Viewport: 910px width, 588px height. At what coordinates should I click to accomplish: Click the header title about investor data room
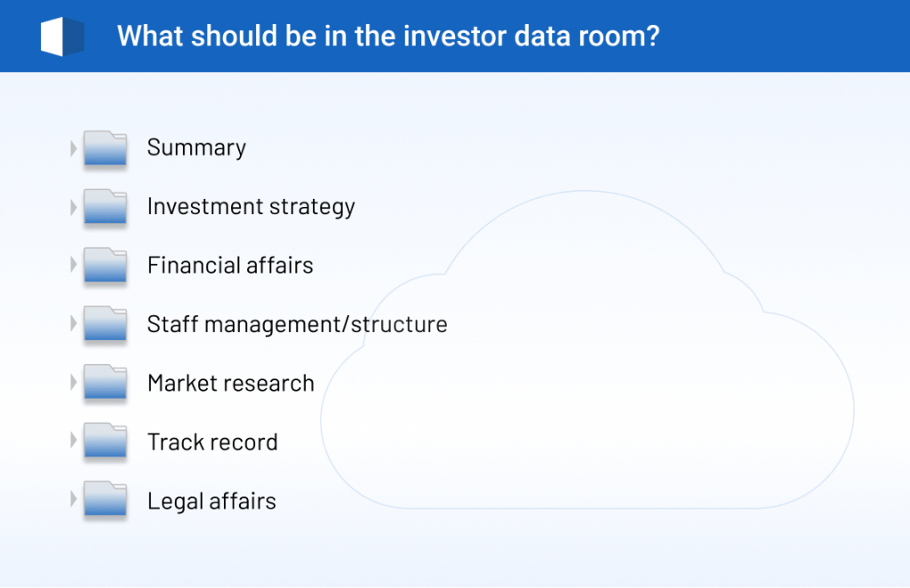387,36
